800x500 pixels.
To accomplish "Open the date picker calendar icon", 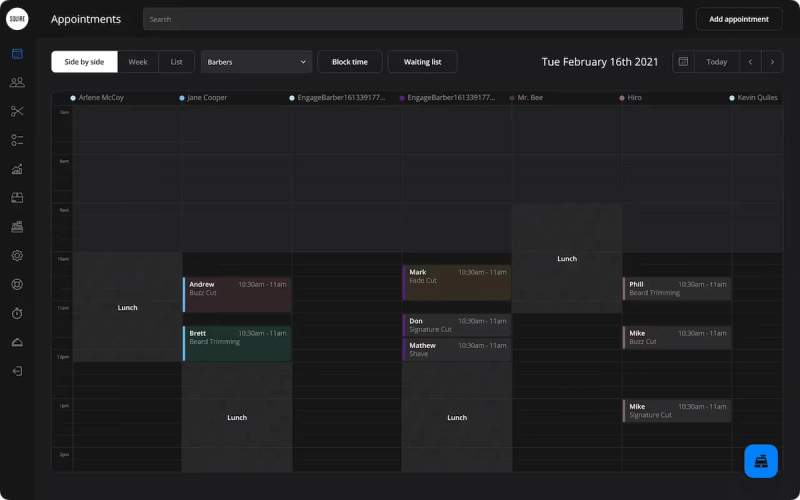I will tap(683, 62).
